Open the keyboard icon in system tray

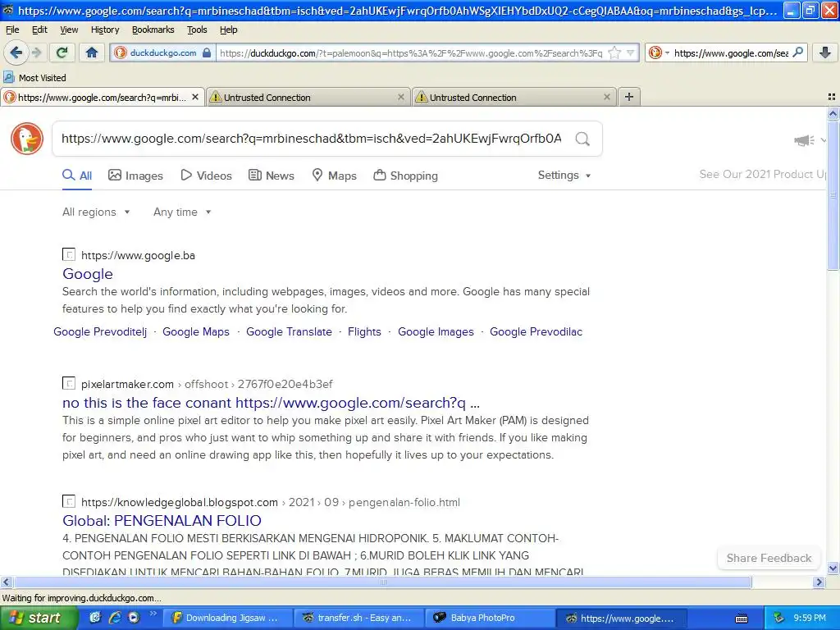(742, 619)
